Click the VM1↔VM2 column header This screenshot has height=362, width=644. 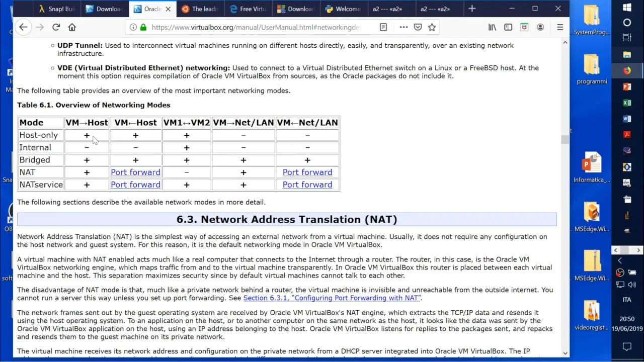point(187,123)
